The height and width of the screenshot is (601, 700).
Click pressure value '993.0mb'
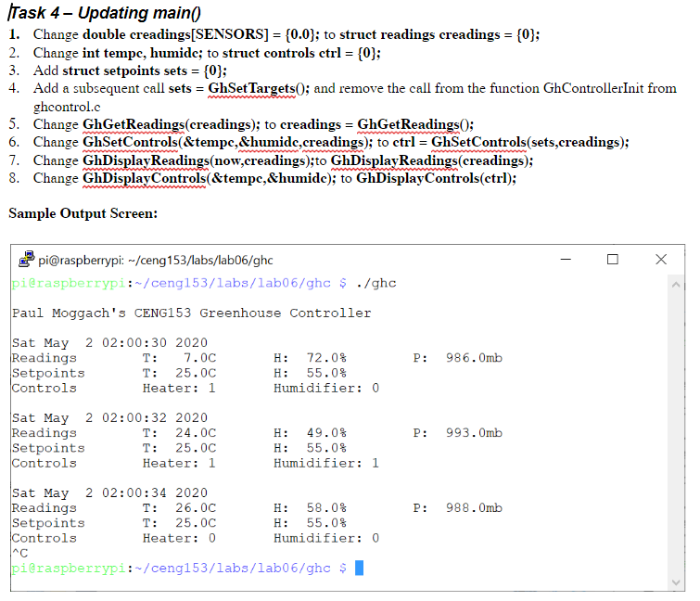(474, 433)
